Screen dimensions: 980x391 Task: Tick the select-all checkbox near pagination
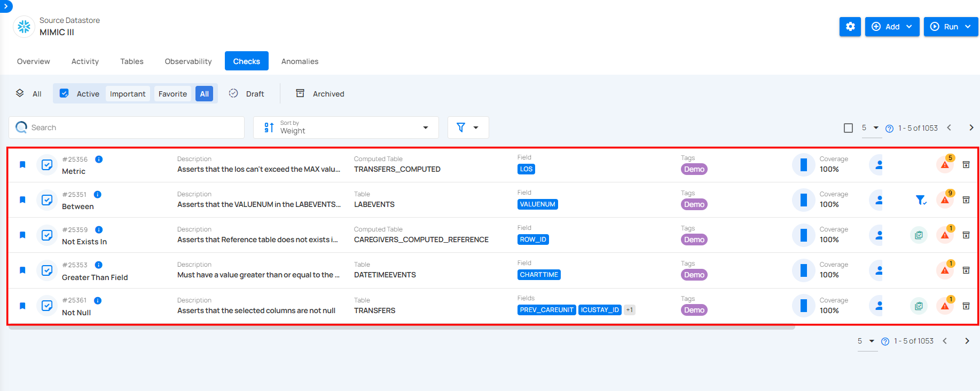(x=848, y=128)
